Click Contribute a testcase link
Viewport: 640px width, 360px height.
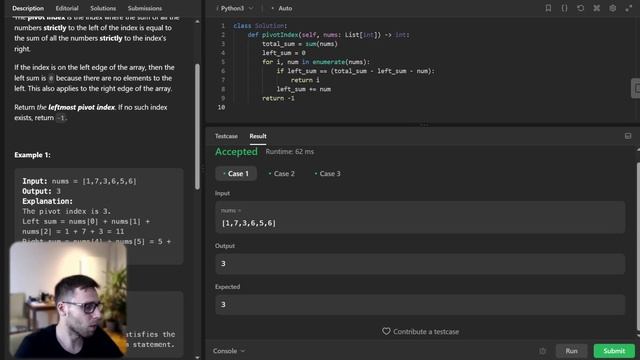(x=426, y=331)
